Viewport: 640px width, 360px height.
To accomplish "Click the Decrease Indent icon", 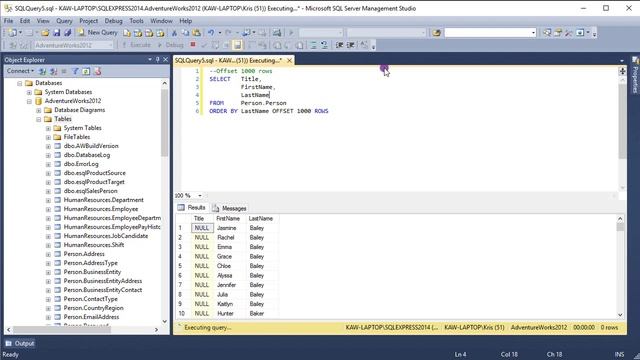I will click(339, 45).
